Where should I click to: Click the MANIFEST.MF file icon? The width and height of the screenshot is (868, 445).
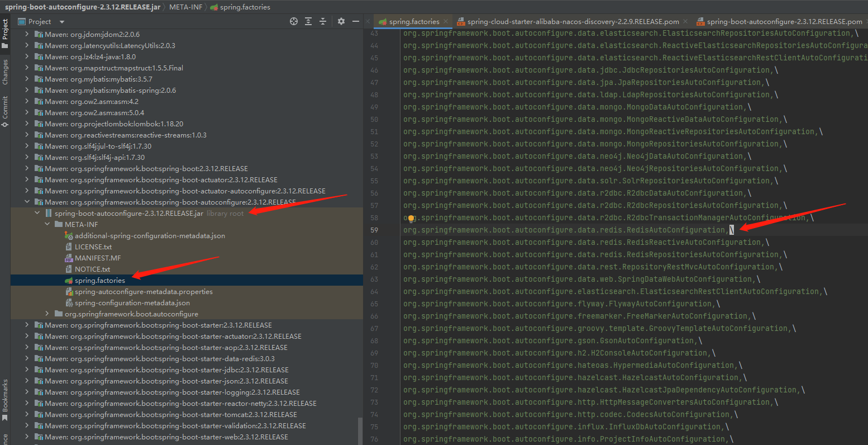(69, 258)
